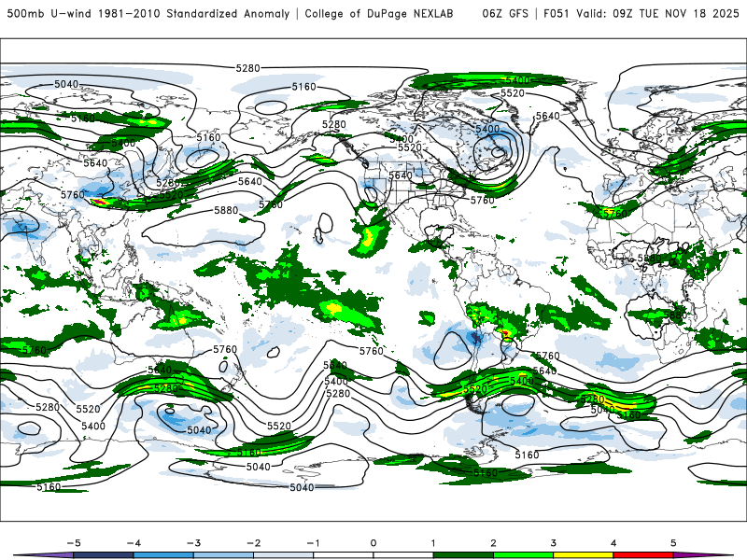Click the '2' colorbar tick label
The image size is (747, 560).
[x=494, y=543]
